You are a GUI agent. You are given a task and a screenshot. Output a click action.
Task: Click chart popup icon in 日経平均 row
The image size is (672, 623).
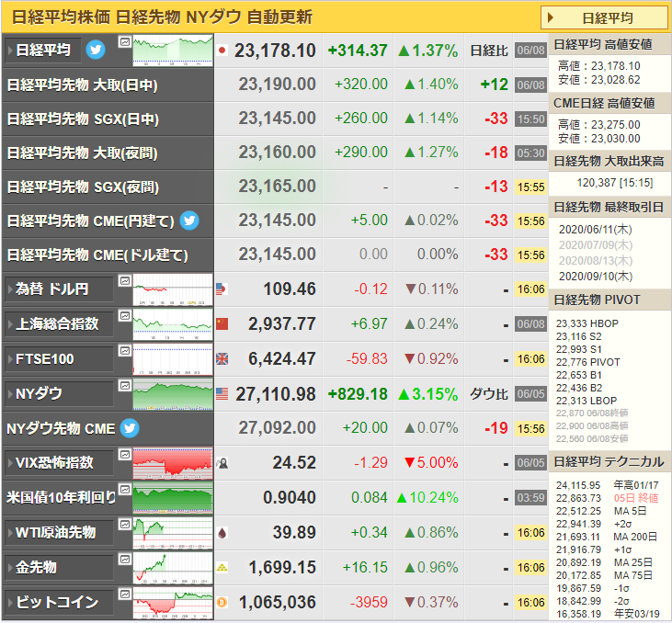point(125,42)
